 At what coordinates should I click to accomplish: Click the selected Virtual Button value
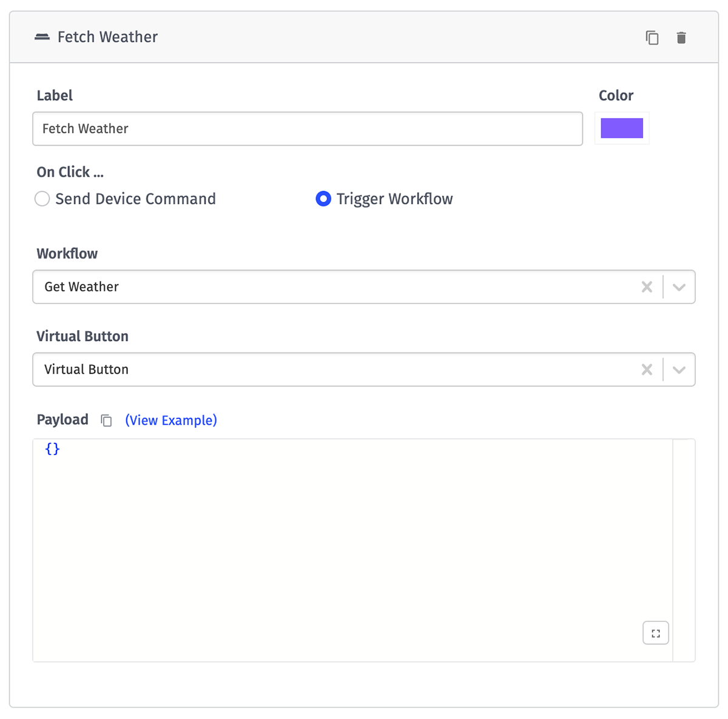[x=86, y=370]
